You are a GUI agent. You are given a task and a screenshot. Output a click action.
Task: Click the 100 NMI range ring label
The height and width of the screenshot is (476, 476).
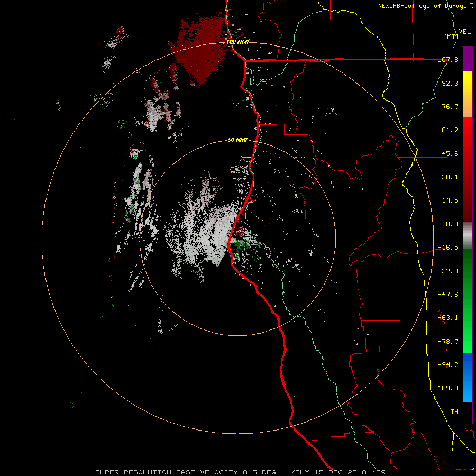237,42
